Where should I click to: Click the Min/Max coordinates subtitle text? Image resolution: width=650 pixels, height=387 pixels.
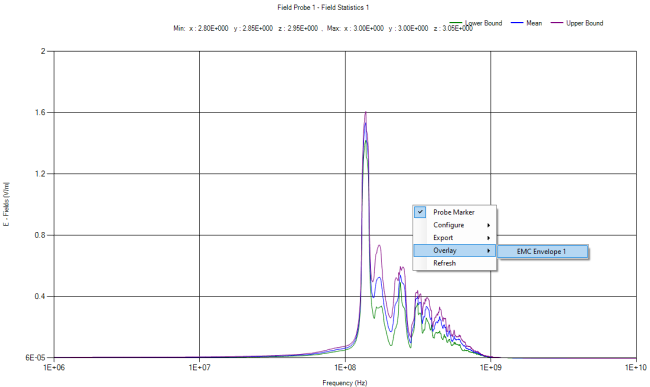323,29
